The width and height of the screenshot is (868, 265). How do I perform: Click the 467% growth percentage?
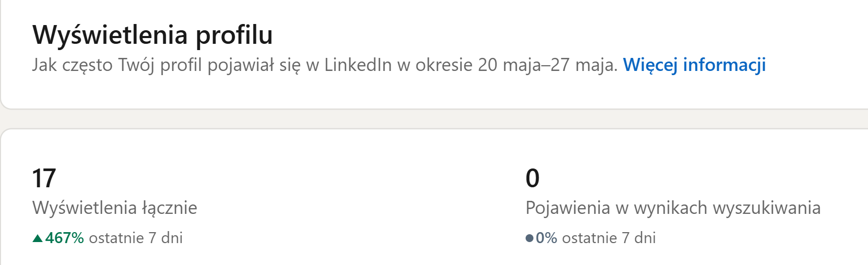click(65, 238)
